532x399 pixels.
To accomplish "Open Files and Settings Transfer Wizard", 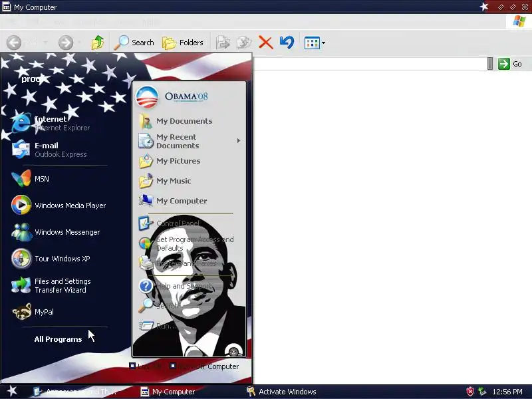I will click(x=51, y=285).
